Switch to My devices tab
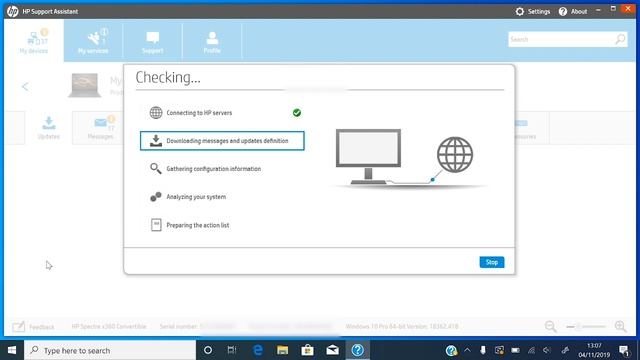 pyautogui.click(x=33, y=41)
